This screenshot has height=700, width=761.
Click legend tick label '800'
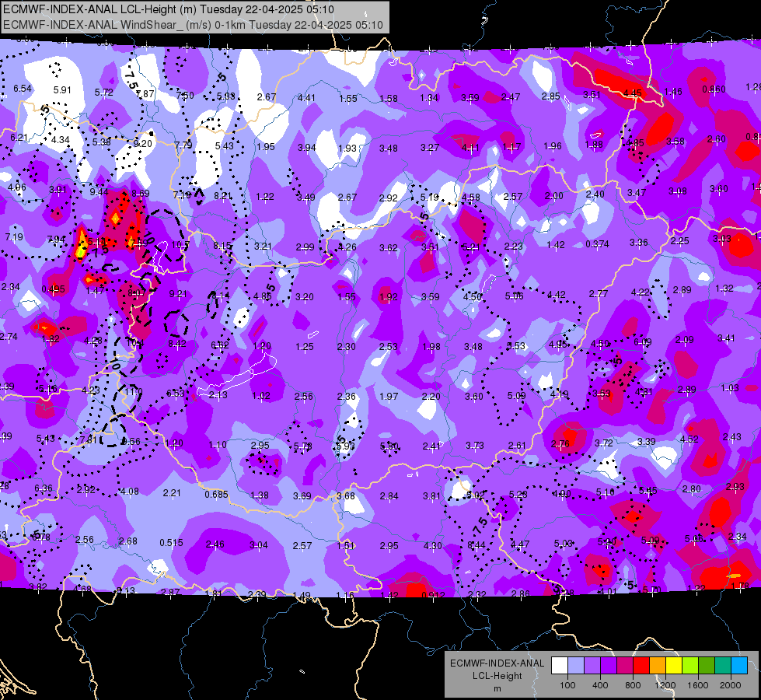633,685
